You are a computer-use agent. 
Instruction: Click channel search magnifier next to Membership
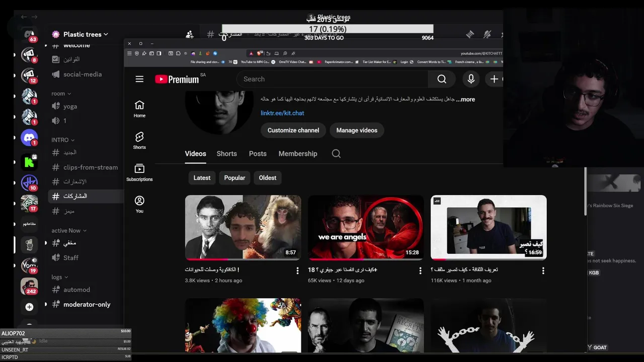[x=336, y=154]
